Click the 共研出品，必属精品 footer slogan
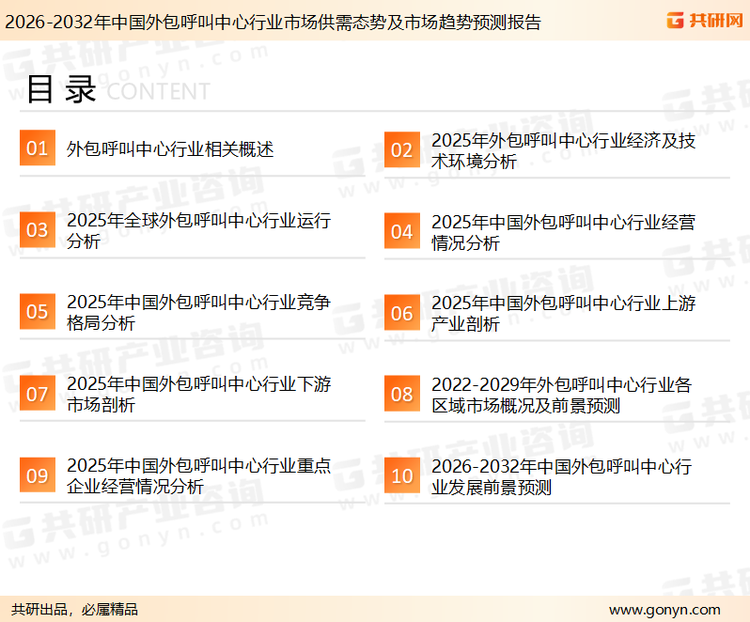 tap(75, 610)
